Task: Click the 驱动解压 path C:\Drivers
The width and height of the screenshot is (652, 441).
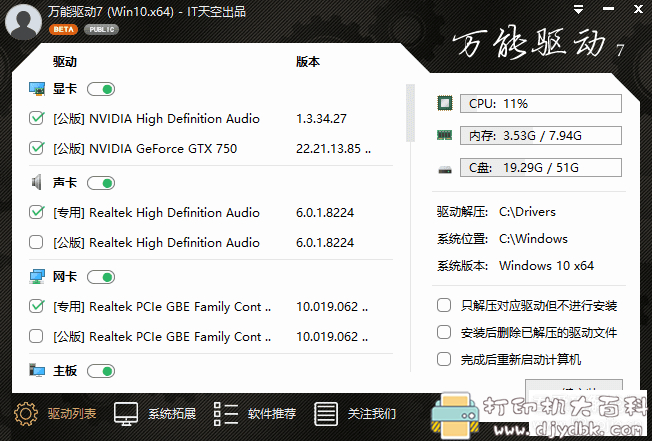Action: pos(527,212)
